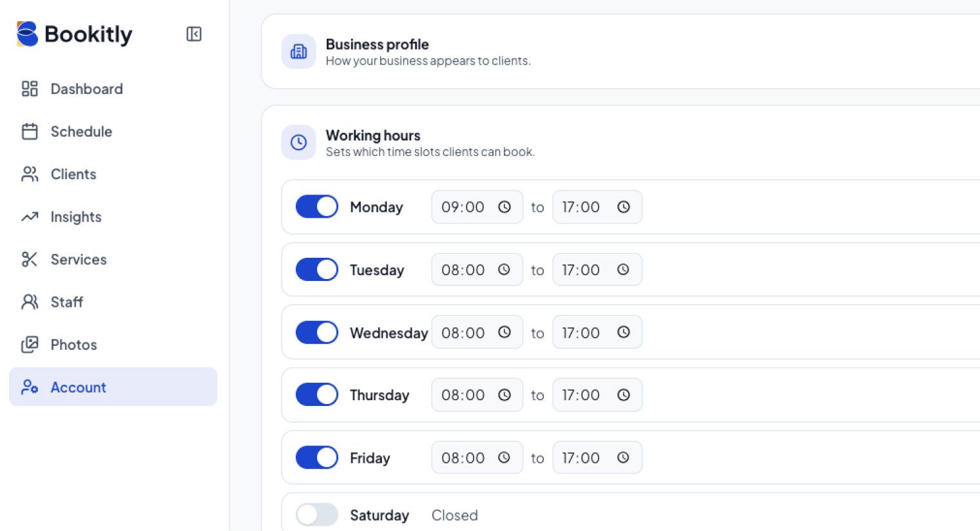This screenshot has width=980, height=531.
Task: Turn off the Wednesday toggle
Action: [x=317, y=333]
